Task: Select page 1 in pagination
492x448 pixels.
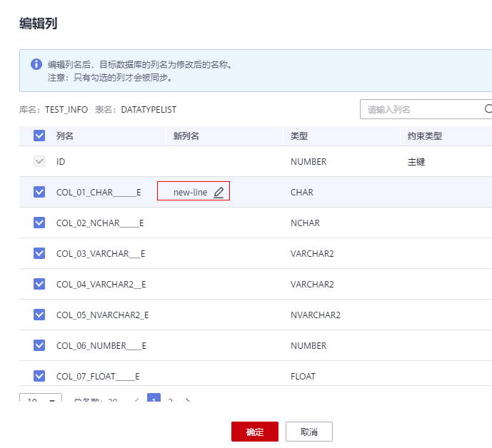Action: pyautogui.click(x=154, y=400)
